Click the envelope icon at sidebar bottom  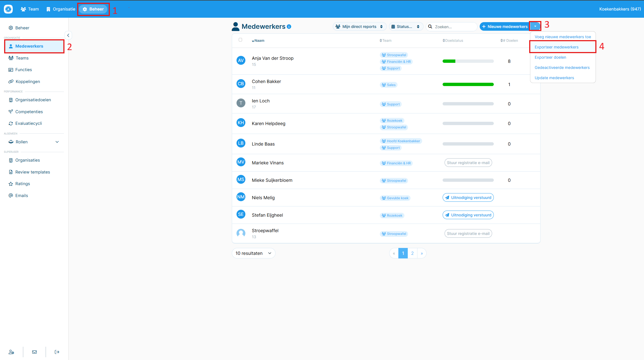pos(35,352)
